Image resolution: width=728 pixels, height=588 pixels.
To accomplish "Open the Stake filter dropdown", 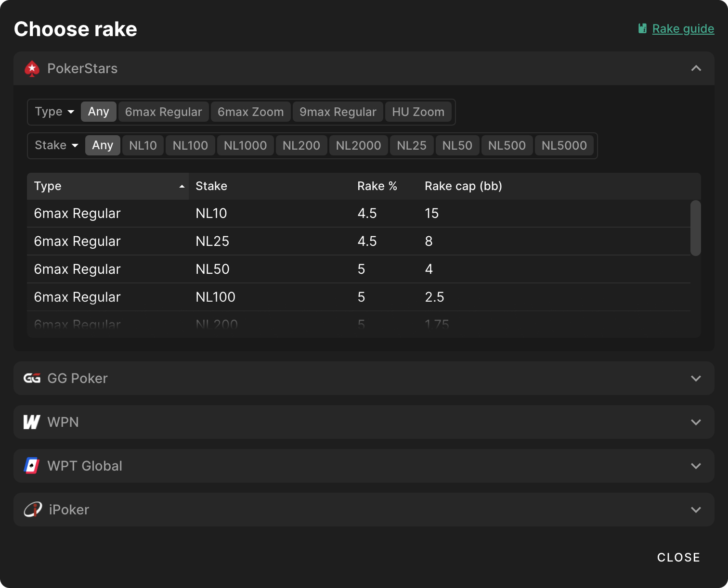I will pos(56,145).
